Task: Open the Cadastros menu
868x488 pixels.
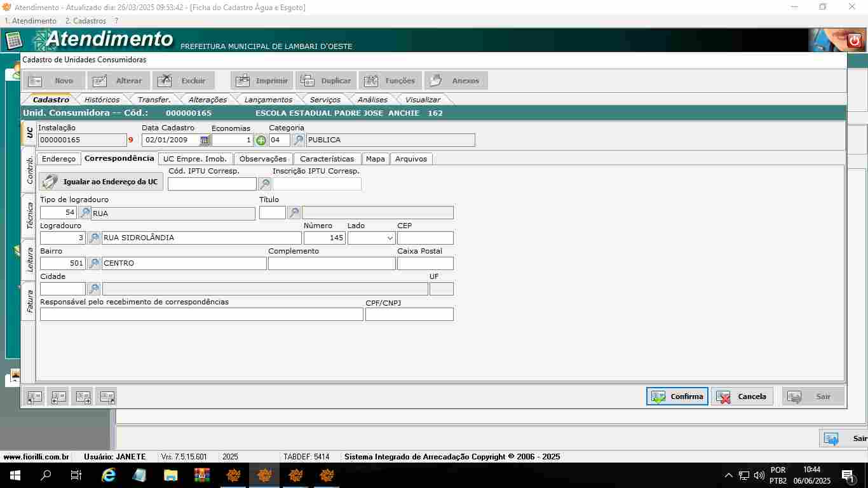Action: 85,21
